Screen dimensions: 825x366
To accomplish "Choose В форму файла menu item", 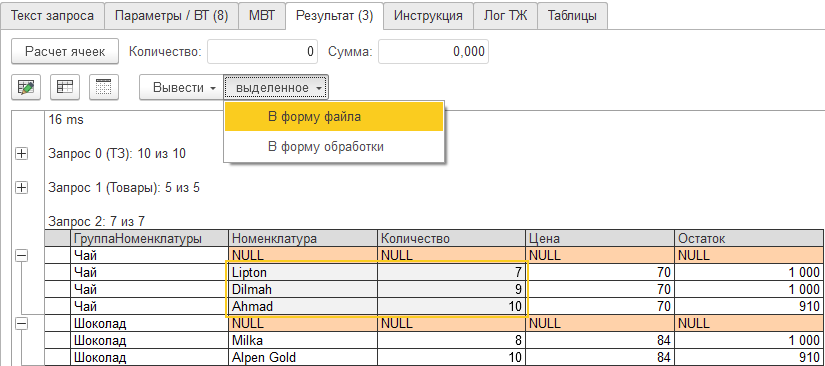I will 334,117.
